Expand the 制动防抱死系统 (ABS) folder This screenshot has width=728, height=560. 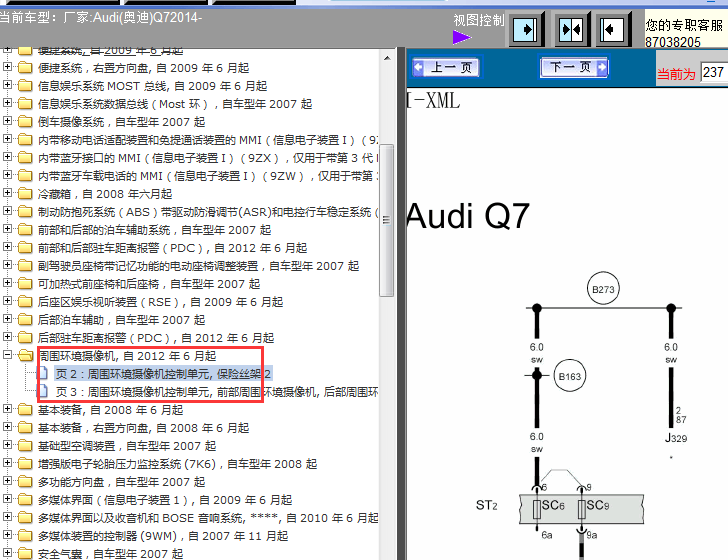(7, 210)
